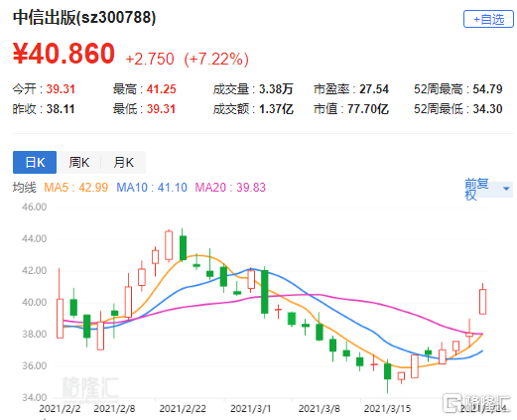The image size is (517, 420).
Task: Switch to the 日K daily chart tab
Action: [35, 162]
